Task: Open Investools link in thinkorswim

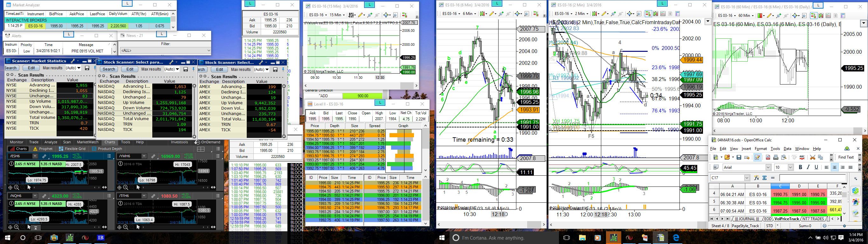Action: coord(179,142)
